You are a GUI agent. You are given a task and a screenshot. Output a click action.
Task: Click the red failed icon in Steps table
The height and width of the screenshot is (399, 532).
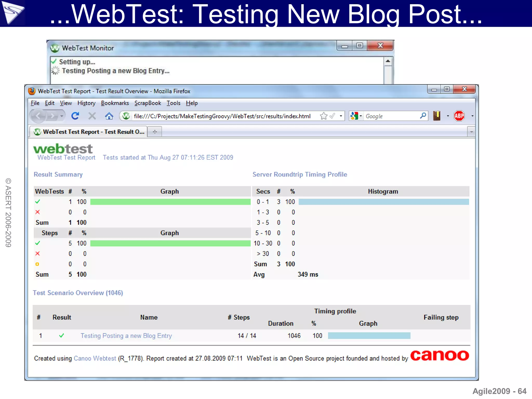point(38,254)
